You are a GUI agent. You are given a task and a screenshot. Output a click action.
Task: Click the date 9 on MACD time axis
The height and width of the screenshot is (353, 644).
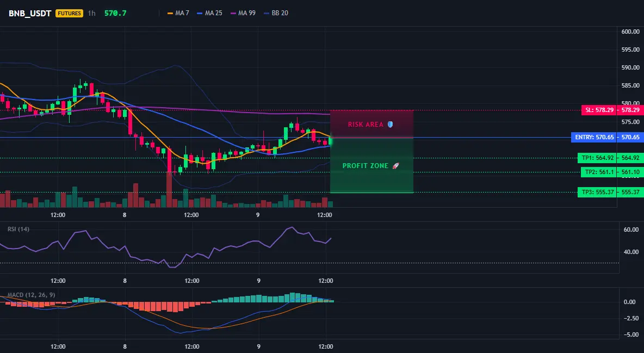[x=258, y=346]
